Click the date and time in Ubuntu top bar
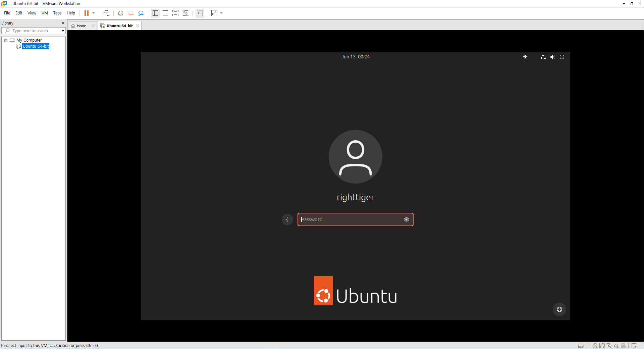Image resolution: width=644 pixels, height=349 pixels. point(356,57)
